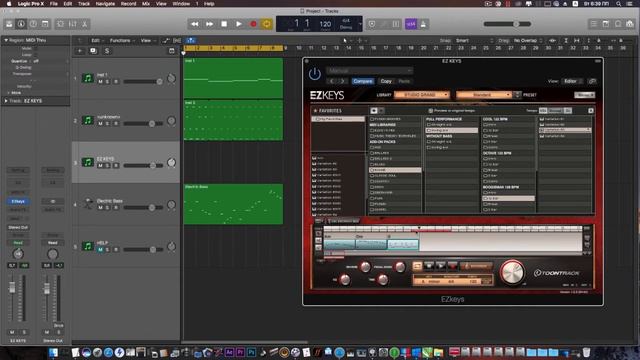
Task: Toggle the yellow Cycle button
Action: [267, 24]
